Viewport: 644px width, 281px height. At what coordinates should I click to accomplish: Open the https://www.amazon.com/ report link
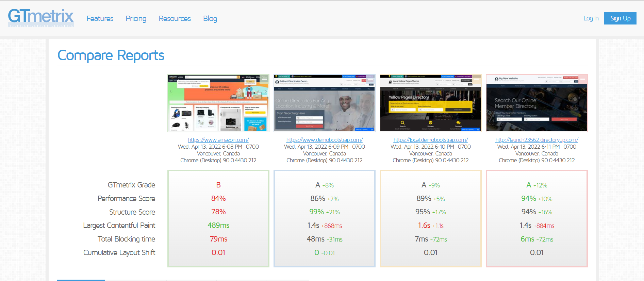click(x=218, y=140)
